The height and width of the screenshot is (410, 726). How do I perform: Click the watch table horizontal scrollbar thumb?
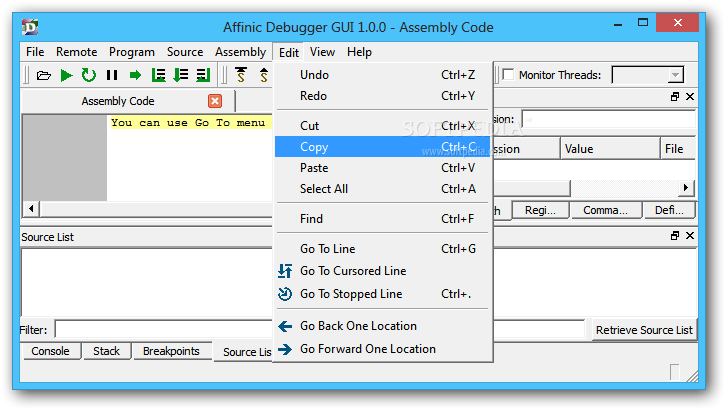(532, 188)
